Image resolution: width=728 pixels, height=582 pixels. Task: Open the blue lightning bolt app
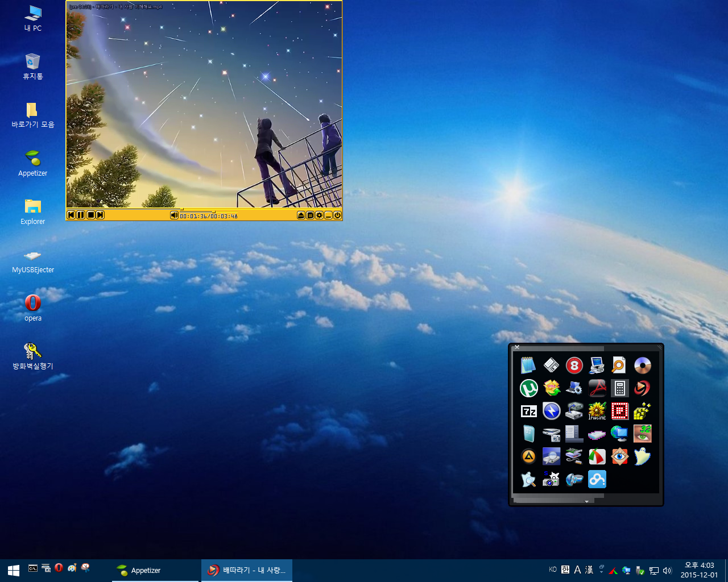551,410
